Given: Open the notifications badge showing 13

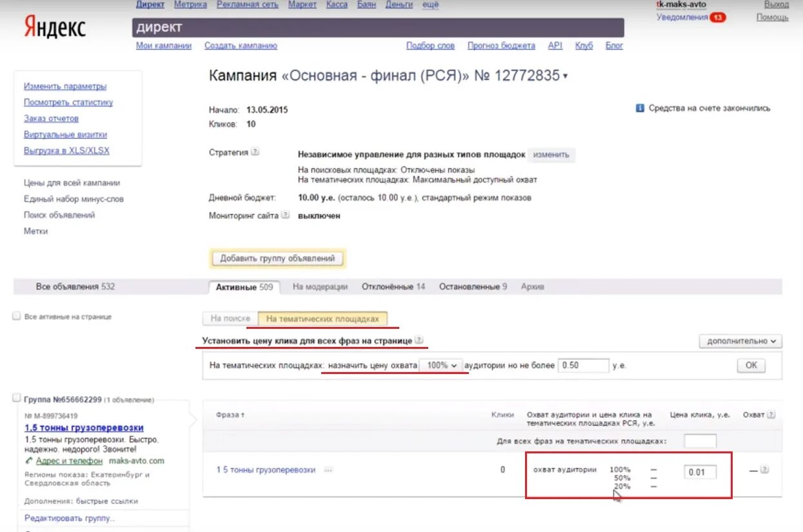Looking at the screenshot, I should click(x=717, y=18).
